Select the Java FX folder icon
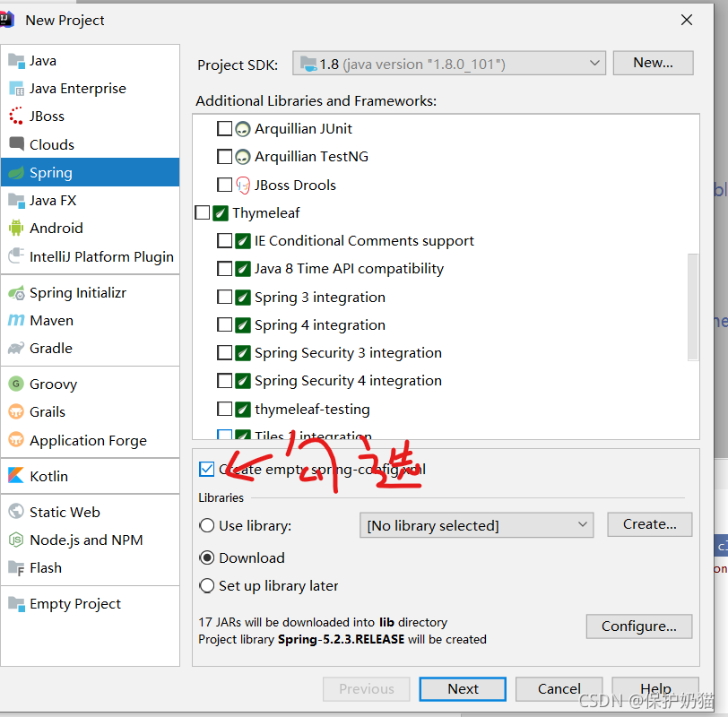 point(17,201)
